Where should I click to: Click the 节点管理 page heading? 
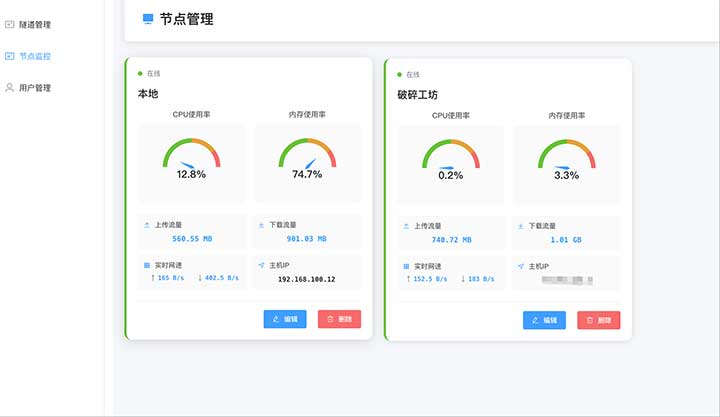point(186,19)
